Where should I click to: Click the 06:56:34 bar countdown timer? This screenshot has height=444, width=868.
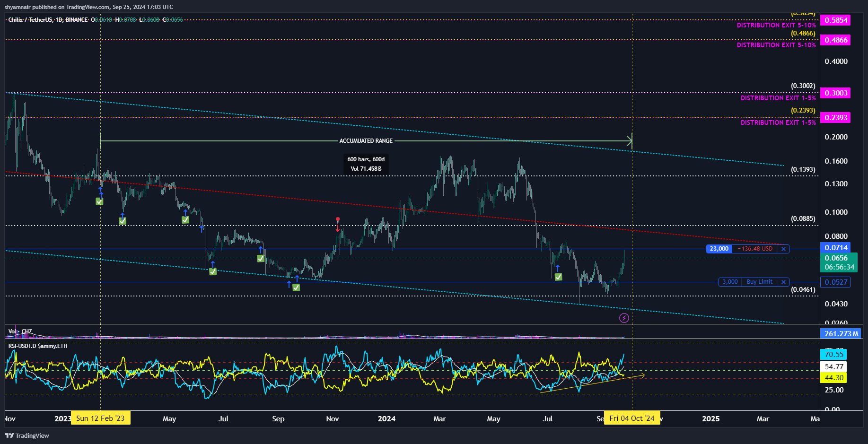pyautogui.click(x=839, y=267)
